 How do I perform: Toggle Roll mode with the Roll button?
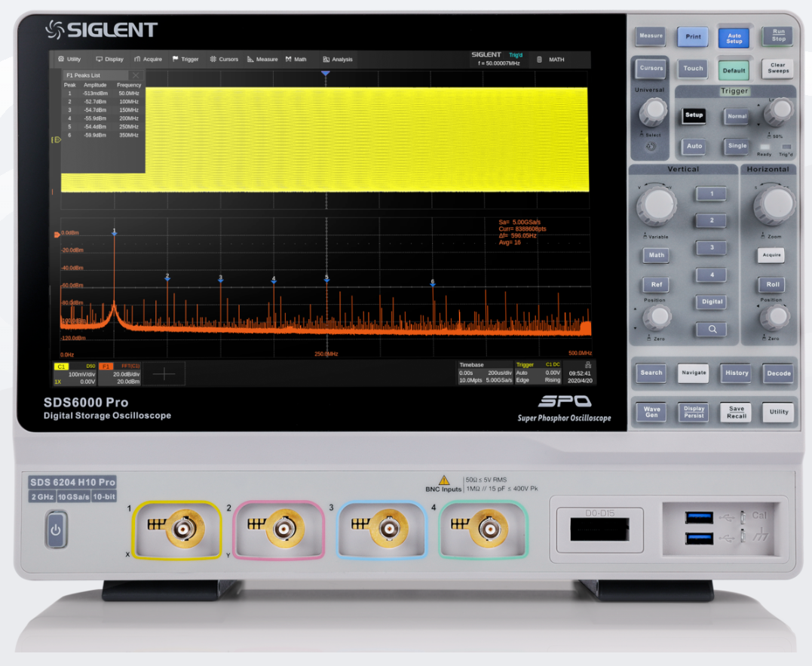[x=773, y=284]
